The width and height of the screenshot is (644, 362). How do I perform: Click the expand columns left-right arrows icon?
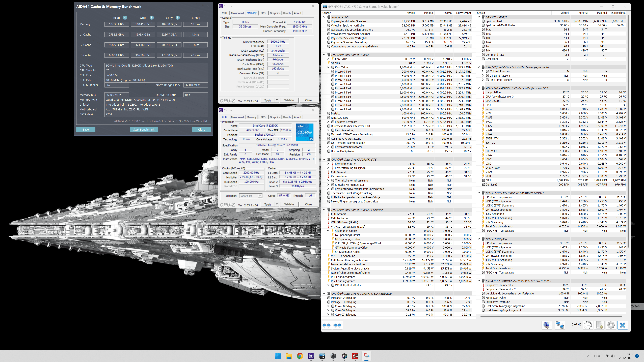[327, 325]
